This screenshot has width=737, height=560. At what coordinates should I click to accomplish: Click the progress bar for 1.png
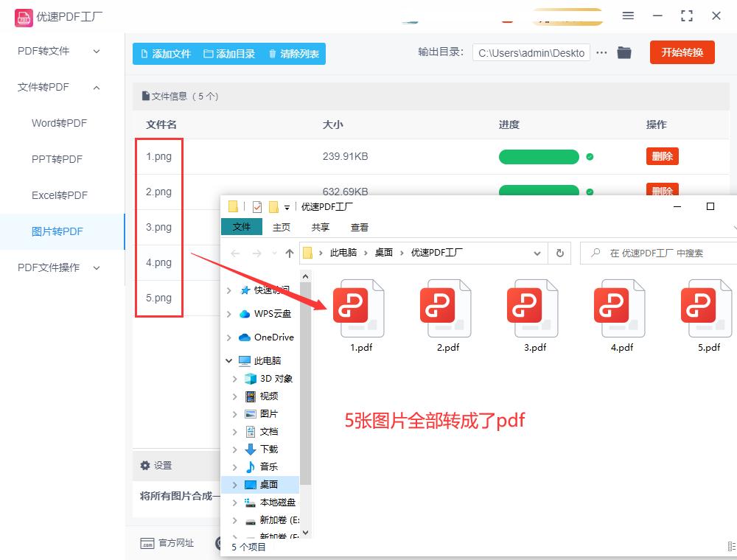coord(539,156)
